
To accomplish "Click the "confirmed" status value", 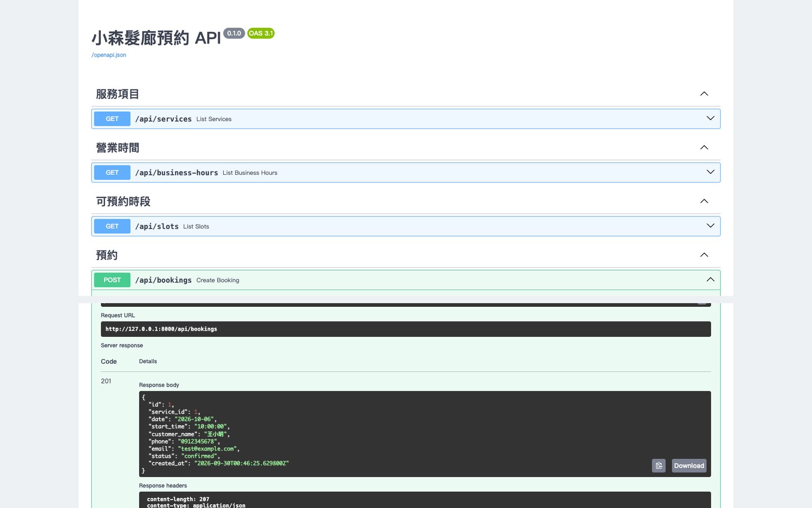I will tap(199, 456).
